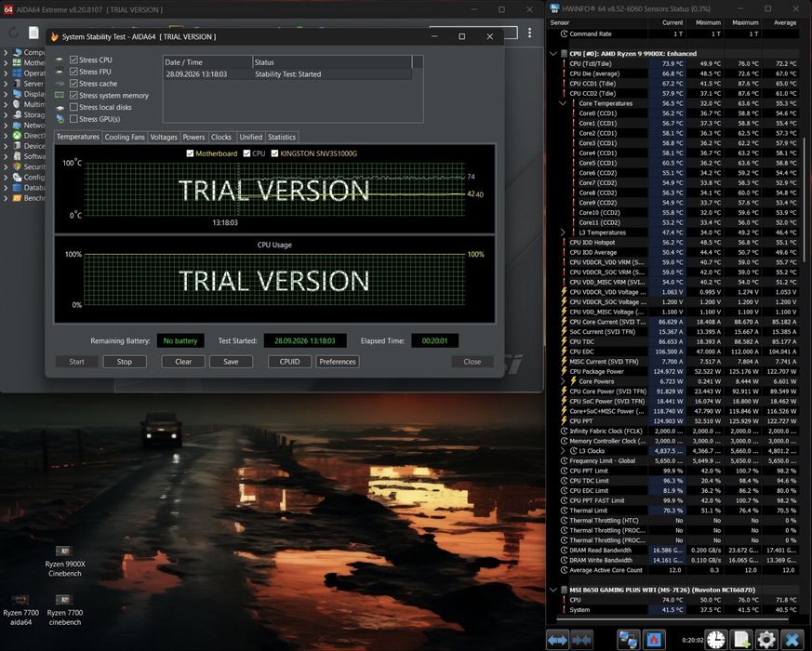Viewport: 812px width, 651px height.
Task: Click HWiNFO expand-columns double arrow icon
Action: 557,640
